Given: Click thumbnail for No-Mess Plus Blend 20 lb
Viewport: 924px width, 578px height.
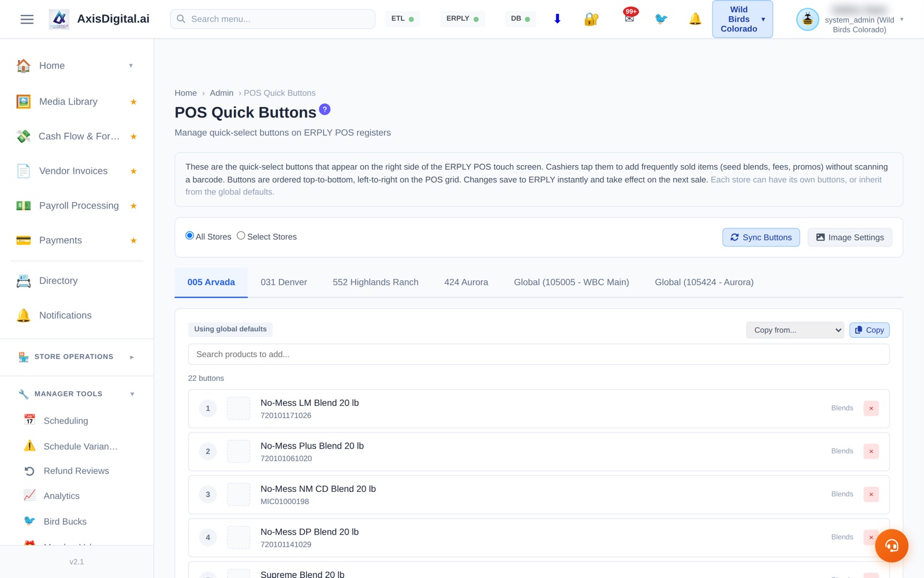Looking at the screenshot, I should (239, 451).
